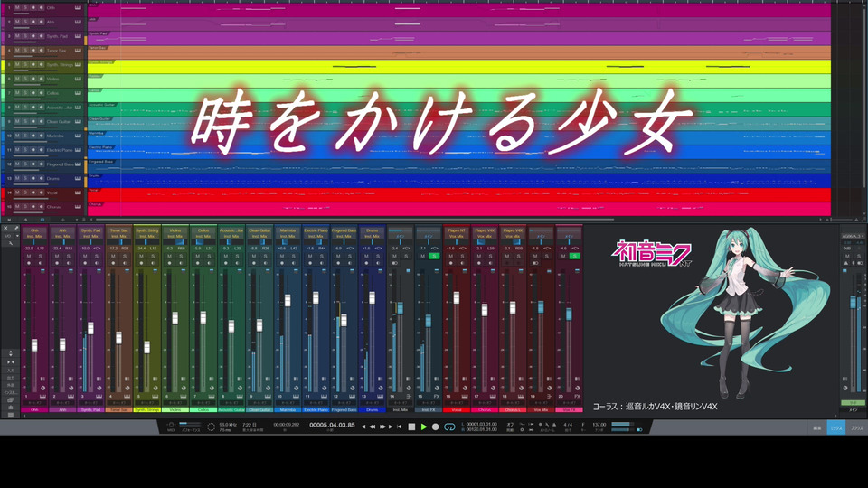This screenshot has height=488, width=868.
Task: Mute the Ohh track in the track list
Action: (x=17, y=8)
